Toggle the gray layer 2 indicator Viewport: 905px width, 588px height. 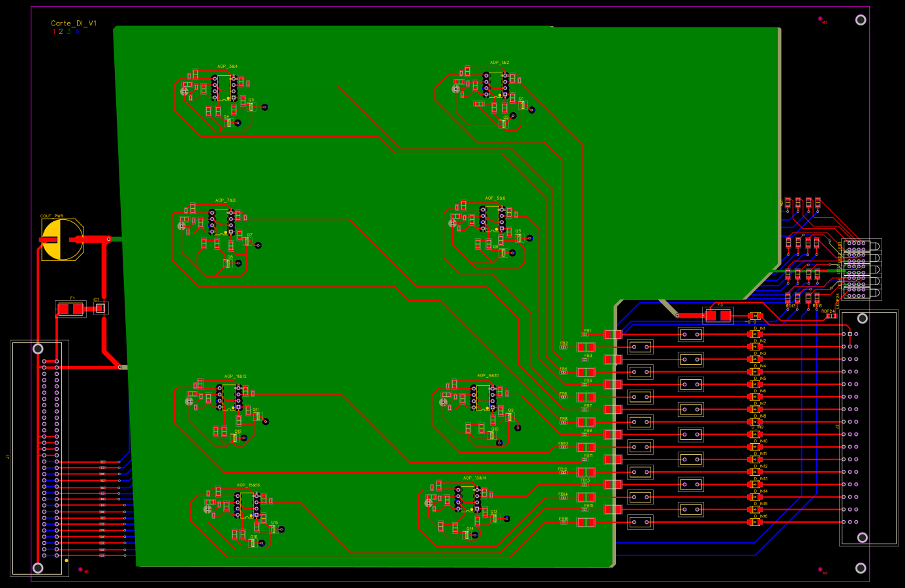[60, 30]
